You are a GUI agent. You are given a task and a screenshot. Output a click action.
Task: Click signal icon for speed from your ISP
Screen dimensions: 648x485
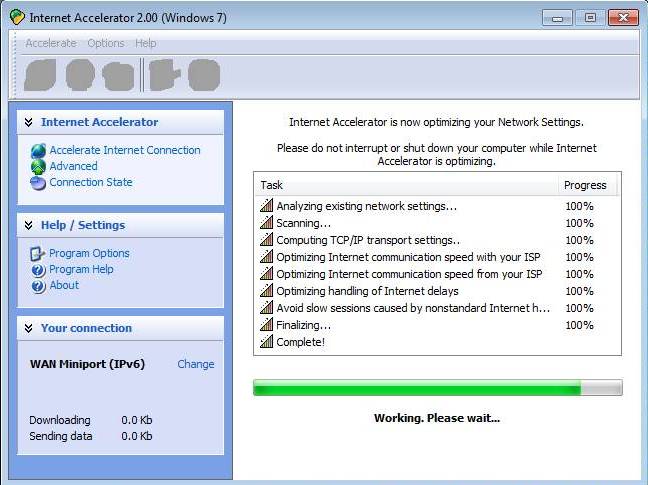tap(267, 273)
